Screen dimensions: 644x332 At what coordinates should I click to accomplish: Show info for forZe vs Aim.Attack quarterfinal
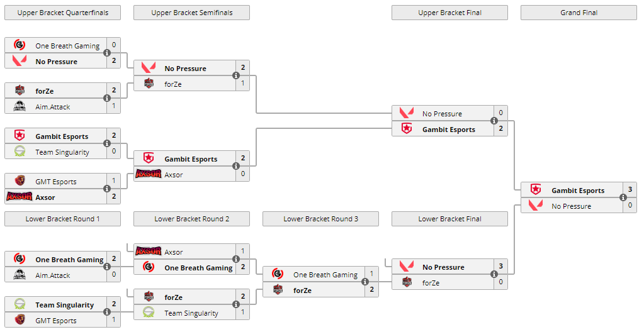point(107,99)
